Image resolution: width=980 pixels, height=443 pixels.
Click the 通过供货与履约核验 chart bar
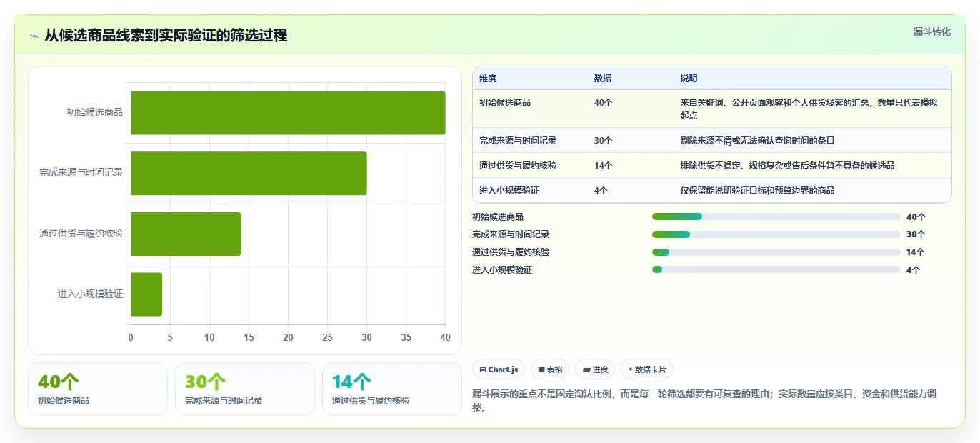coord(186,234)
